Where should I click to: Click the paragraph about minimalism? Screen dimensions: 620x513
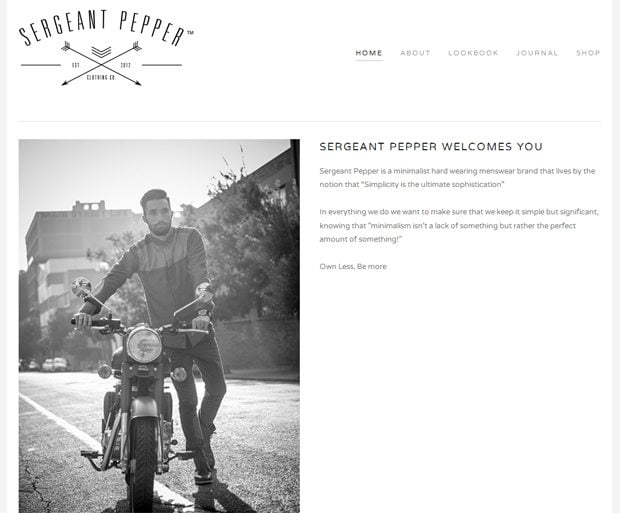coord(459,225)
